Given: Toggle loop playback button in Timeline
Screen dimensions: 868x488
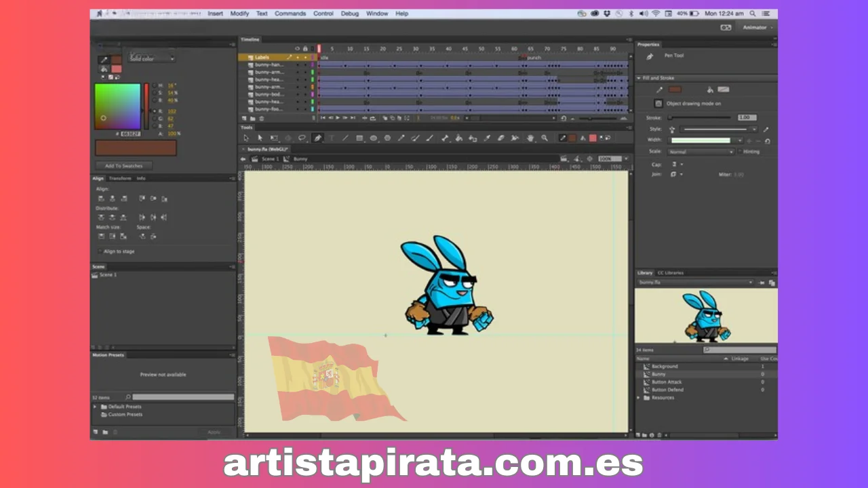Looking at the screenshot, I should tap(372, 118).
